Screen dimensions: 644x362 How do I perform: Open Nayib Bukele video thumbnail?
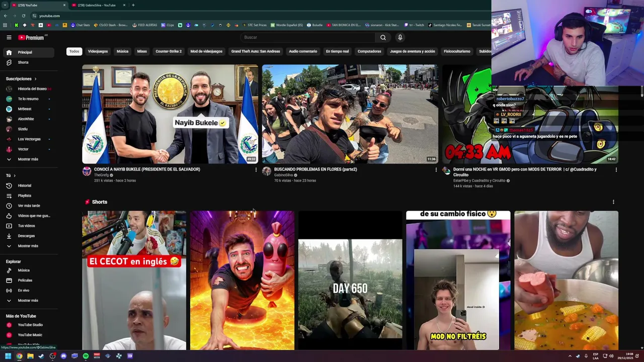point(170,114)
